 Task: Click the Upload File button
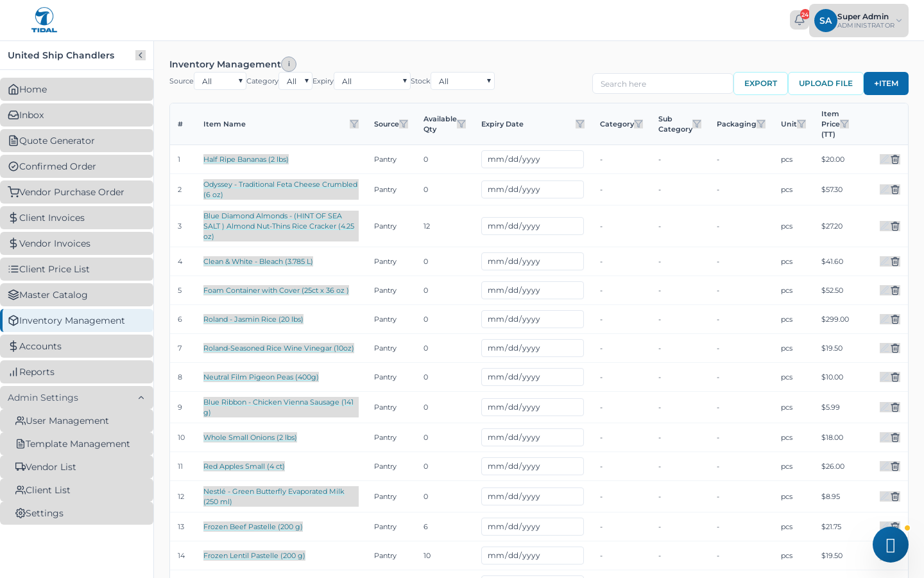click(826, 83)
